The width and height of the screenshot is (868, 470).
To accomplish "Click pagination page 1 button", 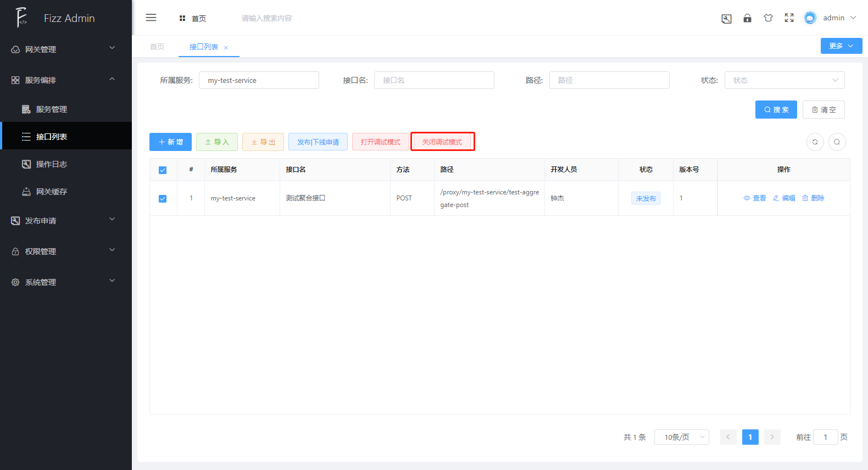I will tap(750, 437).
